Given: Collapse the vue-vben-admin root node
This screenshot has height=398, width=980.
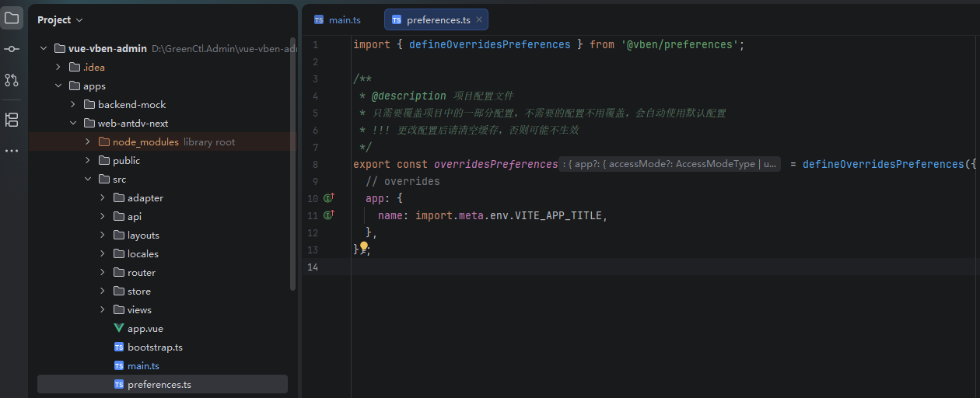Looking at the screenshot, I should 44,48.
